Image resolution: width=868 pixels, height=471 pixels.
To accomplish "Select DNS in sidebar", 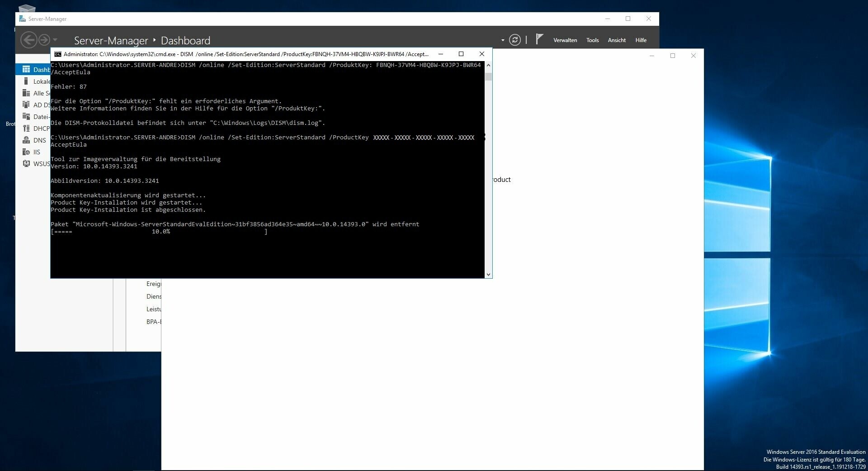I will (33, 140).
